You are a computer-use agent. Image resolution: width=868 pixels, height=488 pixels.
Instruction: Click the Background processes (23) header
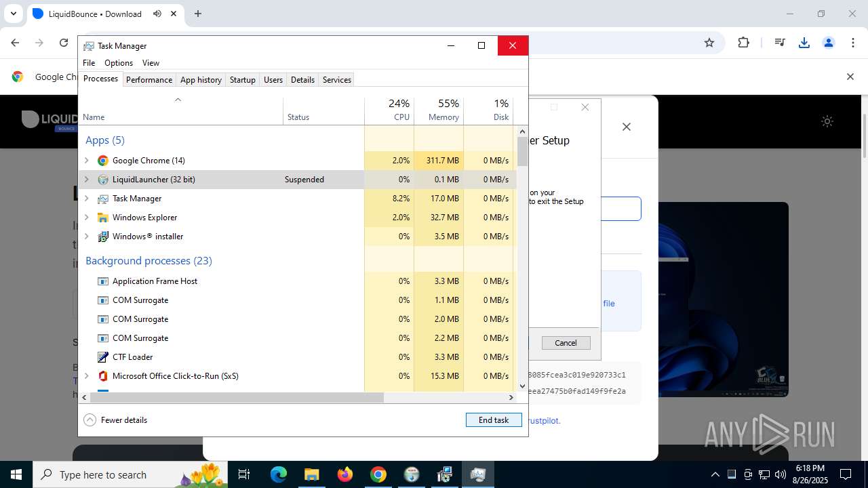pos(149,261)
